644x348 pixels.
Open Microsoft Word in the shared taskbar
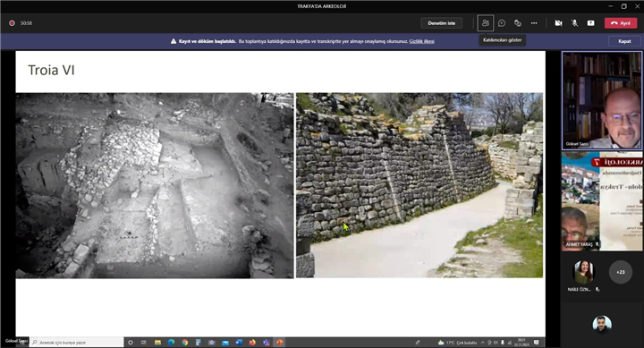click(239, 343)
